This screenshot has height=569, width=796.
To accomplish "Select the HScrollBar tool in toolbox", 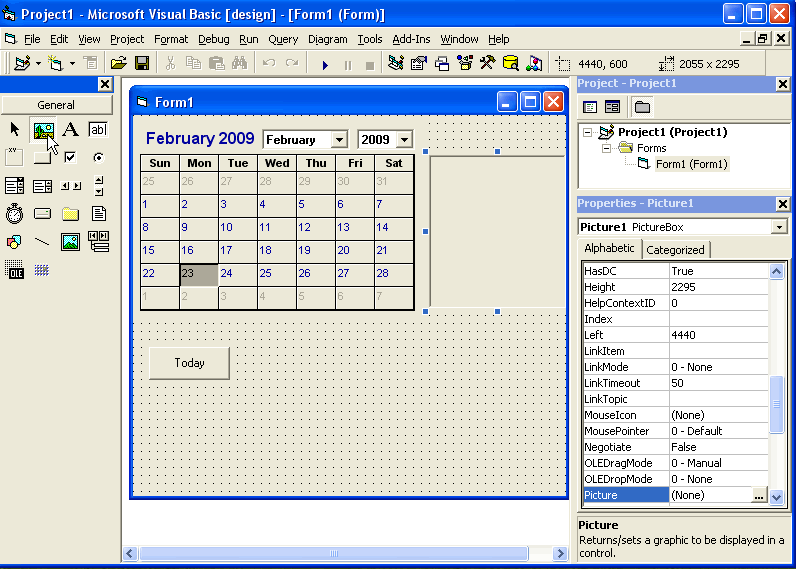I will click(71, 186).
